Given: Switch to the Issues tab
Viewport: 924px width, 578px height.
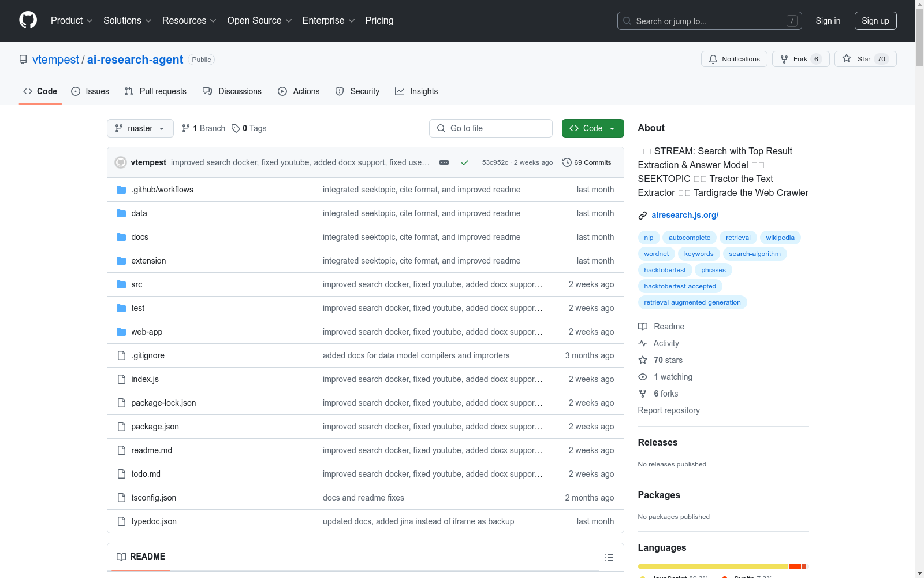Looking at the screenshot, I should point(90,91).
